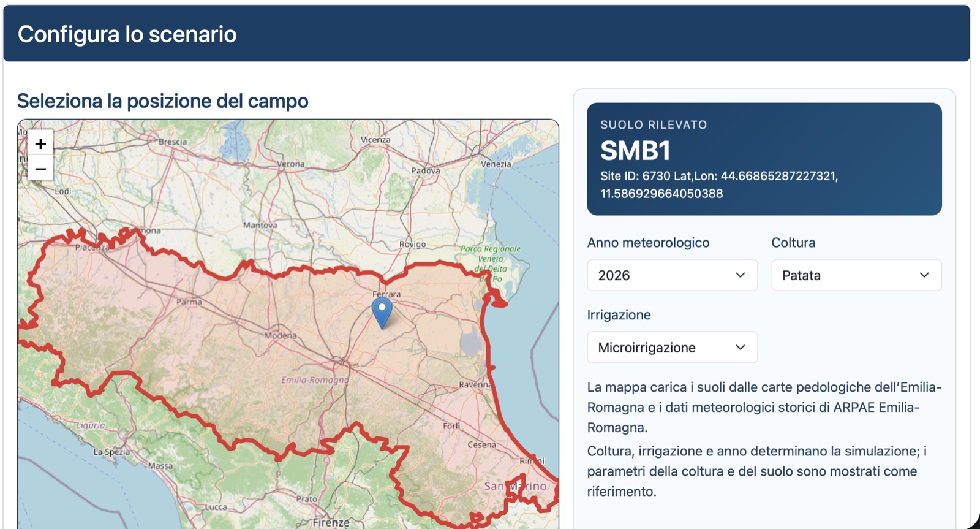Click Firenze label on the map

coord(331,522)
